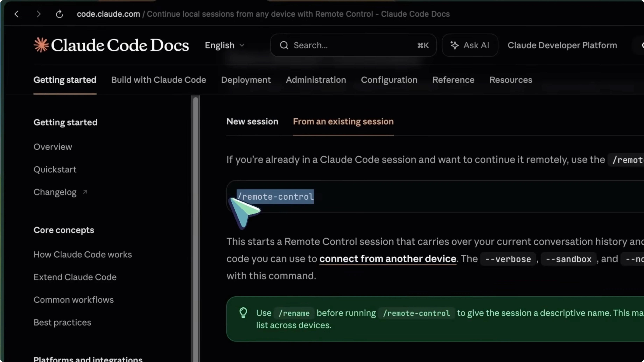
Task: Open the Reference section in top navigation
Action: pyautogui.click(x=453, y=80)
